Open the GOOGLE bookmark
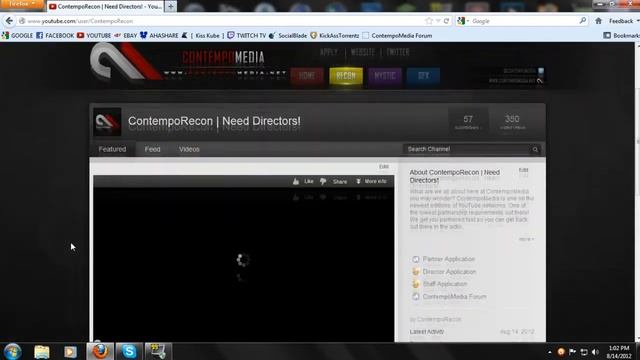 click(x=17, y=36)
